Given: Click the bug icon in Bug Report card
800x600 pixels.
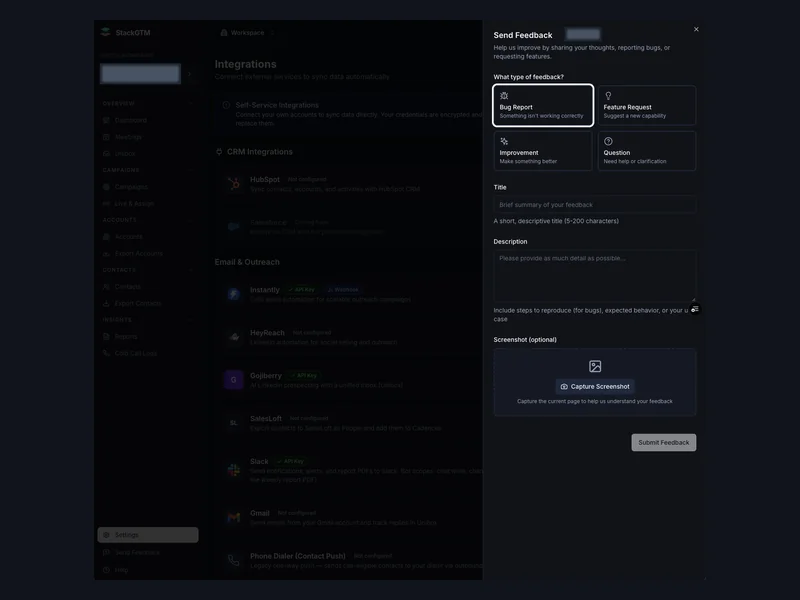Looking at the screenshot, I should click(x=504, y=95).
